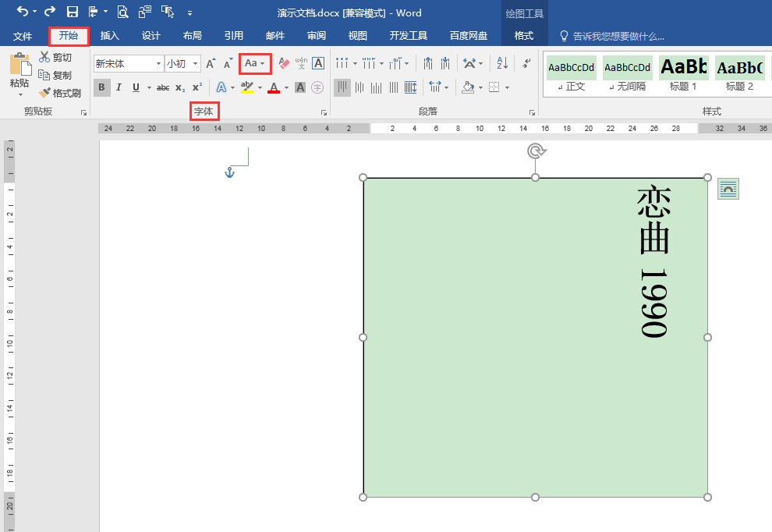Clear all formatting with eraser icon

click(x=284, y=63)
